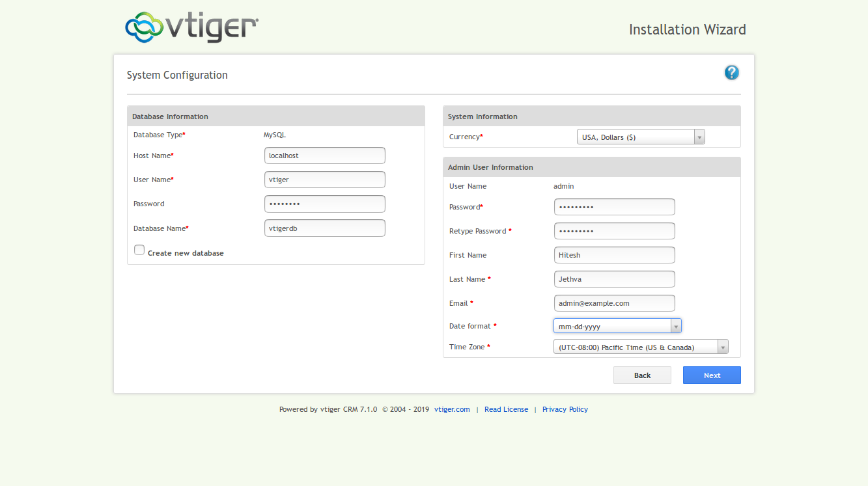
Task: Click the Database Type label
Action: [160, 135]
